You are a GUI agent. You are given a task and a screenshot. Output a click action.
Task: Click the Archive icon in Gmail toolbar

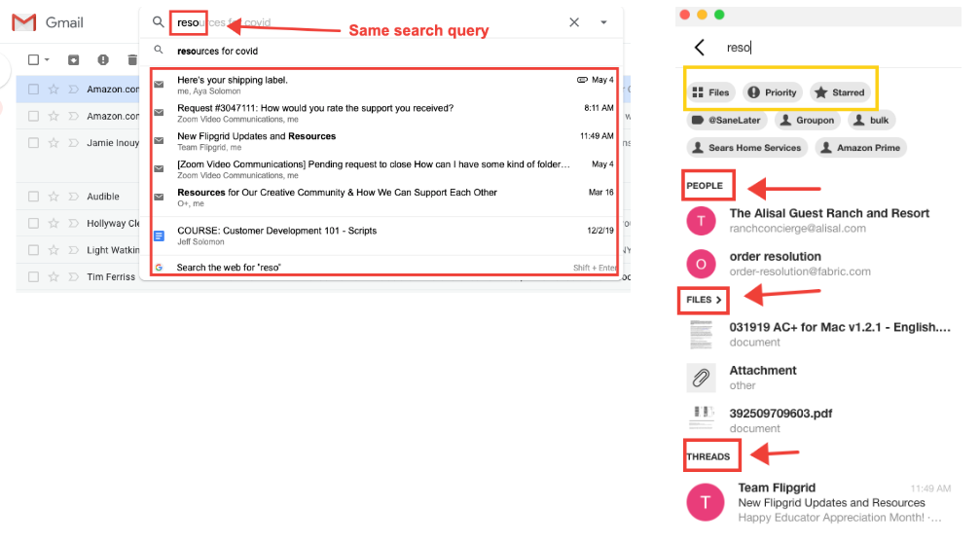coord(73,60)
